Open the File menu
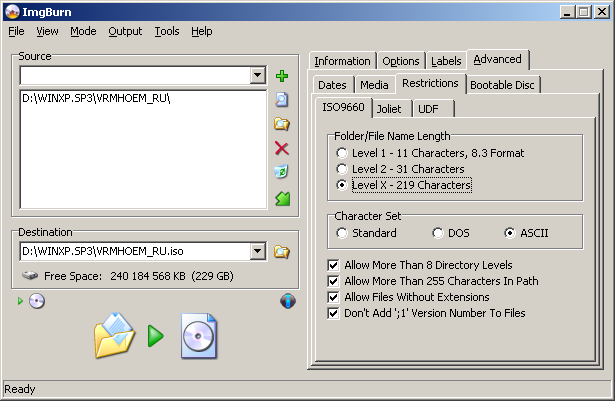Screen dimensions: 615x401 (16, 31)
